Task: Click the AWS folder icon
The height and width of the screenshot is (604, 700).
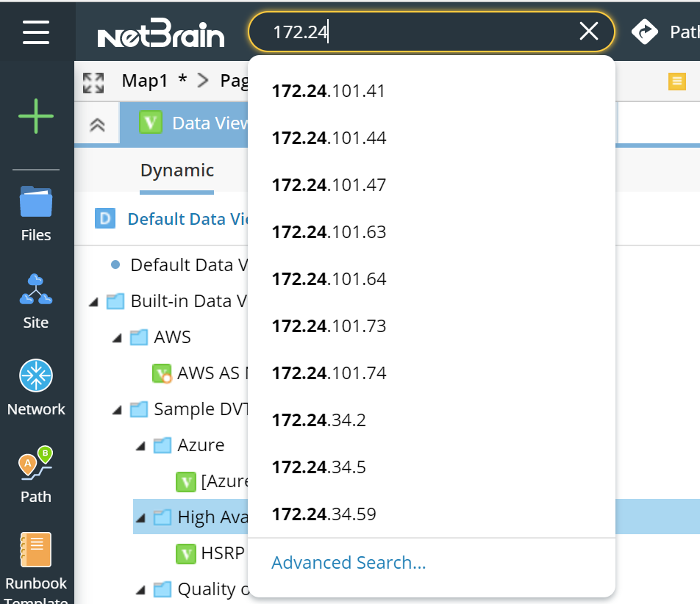Action: [x=139, y=337]
